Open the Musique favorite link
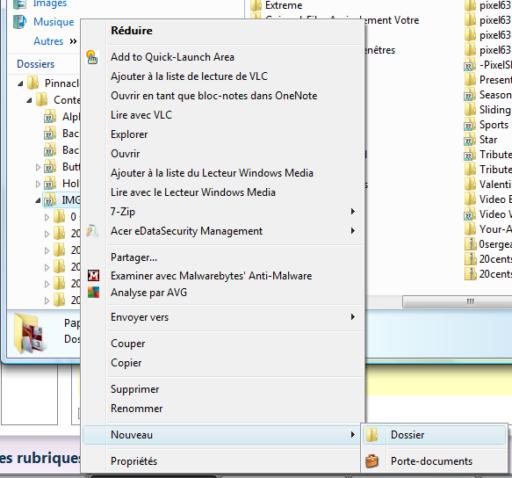The image size is (512, 478). click(x=54, y=22)
